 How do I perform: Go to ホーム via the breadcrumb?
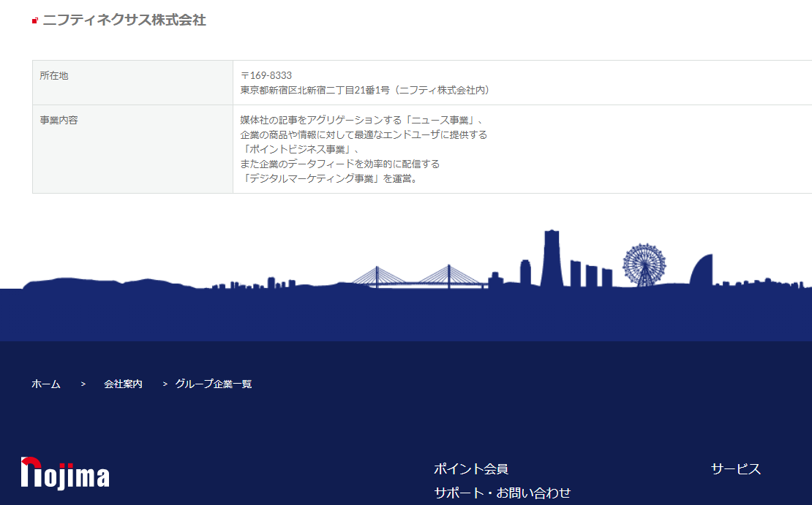point(46,384)
